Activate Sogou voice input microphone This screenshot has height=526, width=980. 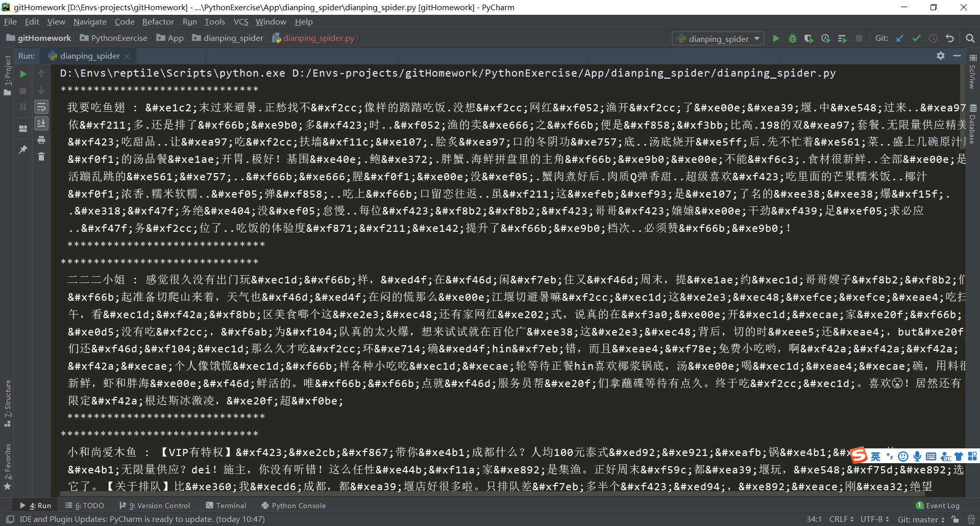[x=917, y=457]
